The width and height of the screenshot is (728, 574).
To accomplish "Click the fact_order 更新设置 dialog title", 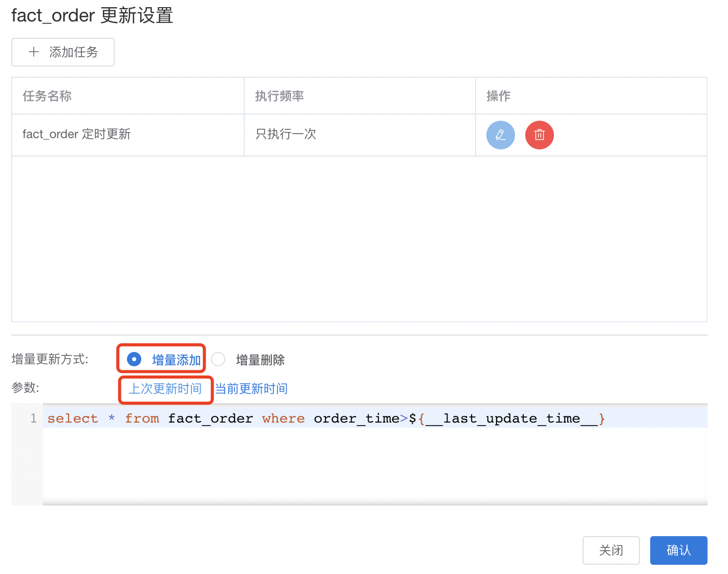I will [92, 15].
